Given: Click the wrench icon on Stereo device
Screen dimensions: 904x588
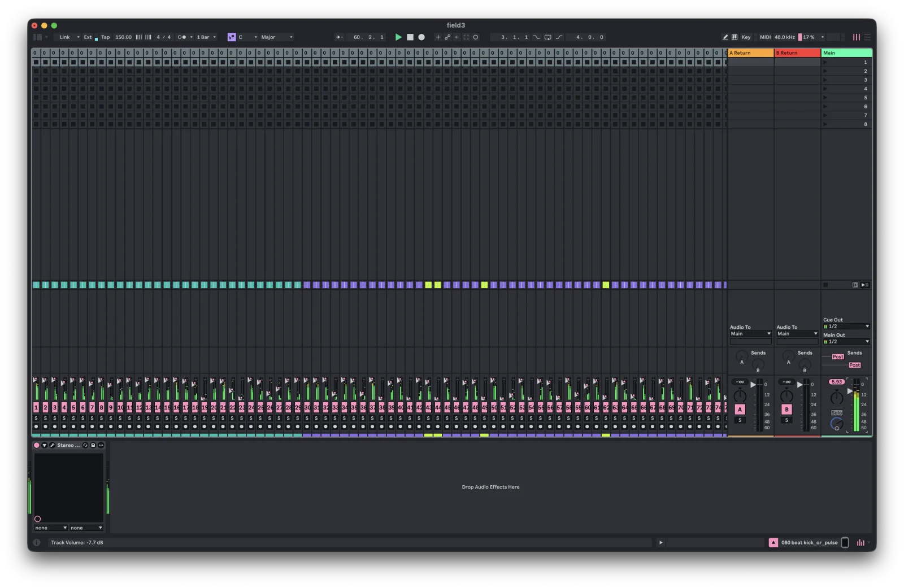Looking at the screenshot, I should tap(53, 446).
